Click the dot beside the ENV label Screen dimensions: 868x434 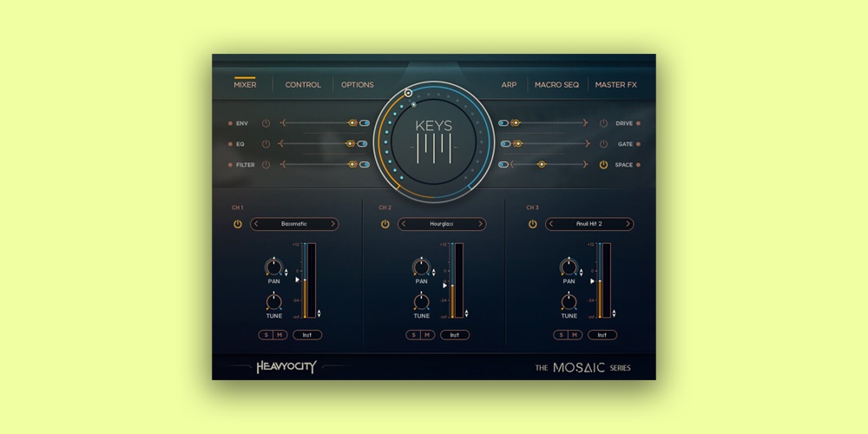tap(230, 123)
